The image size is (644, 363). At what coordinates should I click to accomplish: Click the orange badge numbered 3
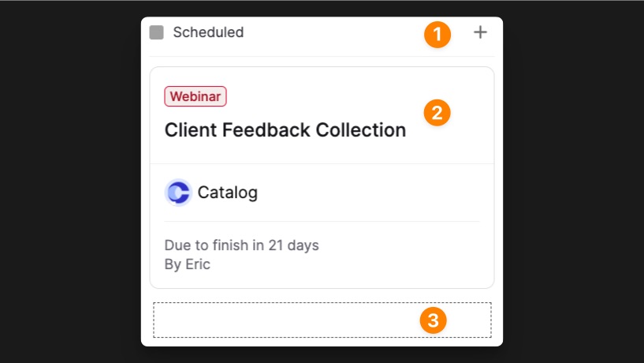433,320
